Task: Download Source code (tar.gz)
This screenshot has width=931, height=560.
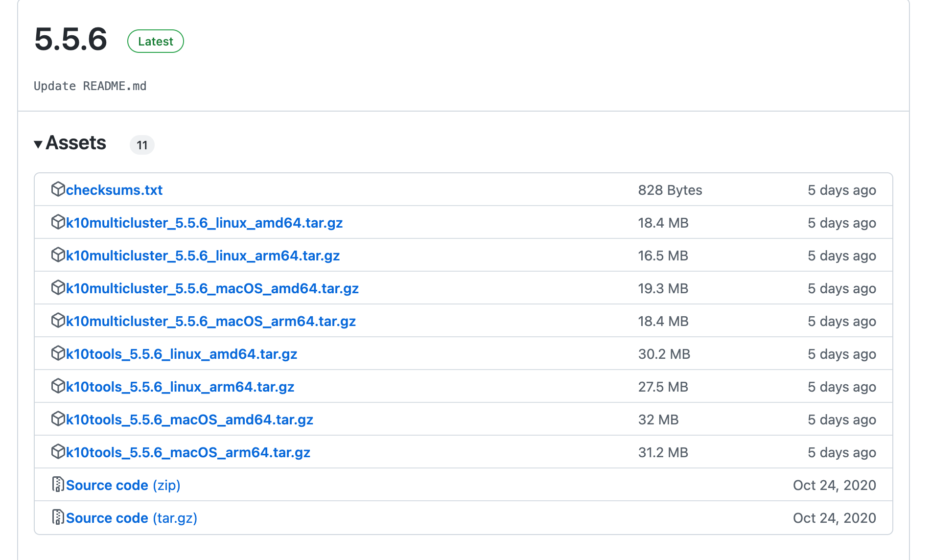Action: pos(132,518)
